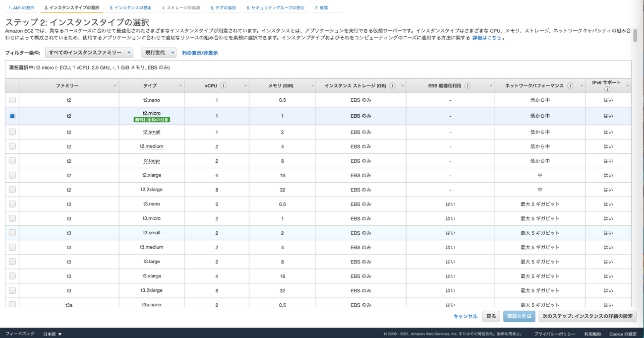Click 列の表示/非表示 link

pos(200,53)
